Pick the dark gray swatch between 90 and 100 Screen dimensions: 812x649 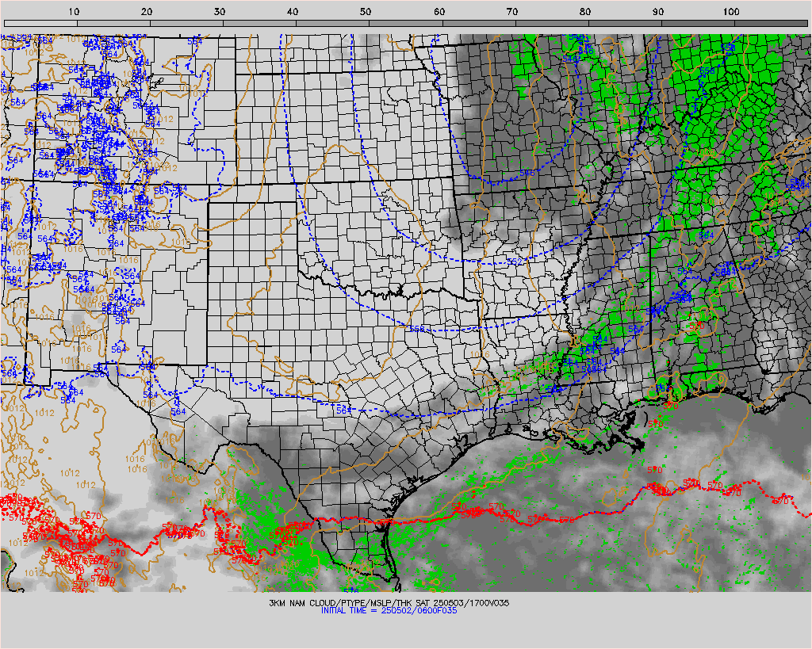[698, 23]
